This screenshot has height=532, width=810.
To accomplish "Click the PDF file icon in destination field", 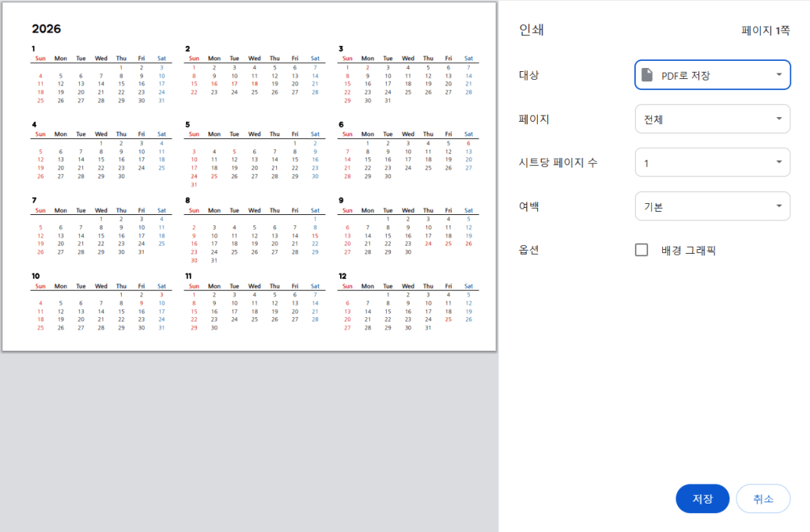I will pyautogui.click(x=647, y=75).
